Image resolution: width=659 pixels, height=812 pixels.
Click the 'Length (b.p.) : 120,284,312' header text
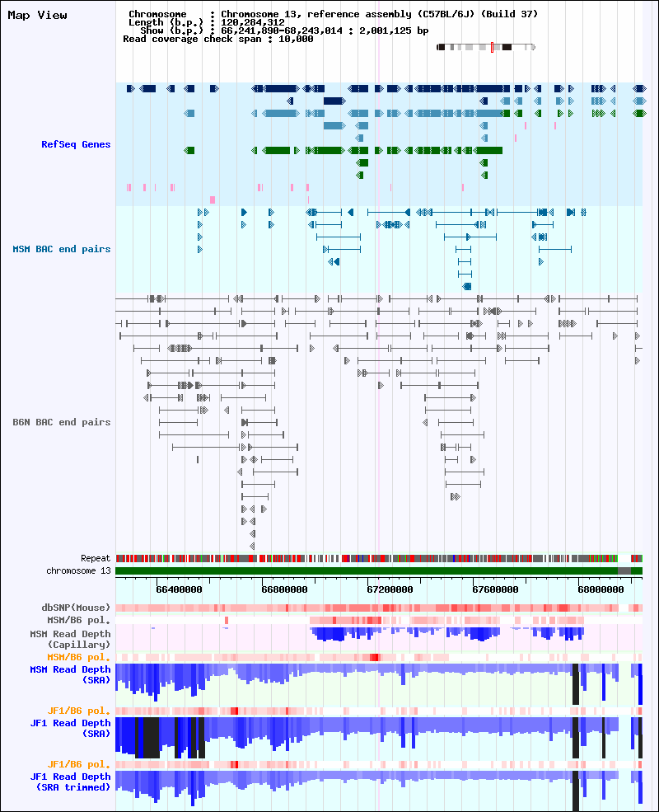point(207,22)
